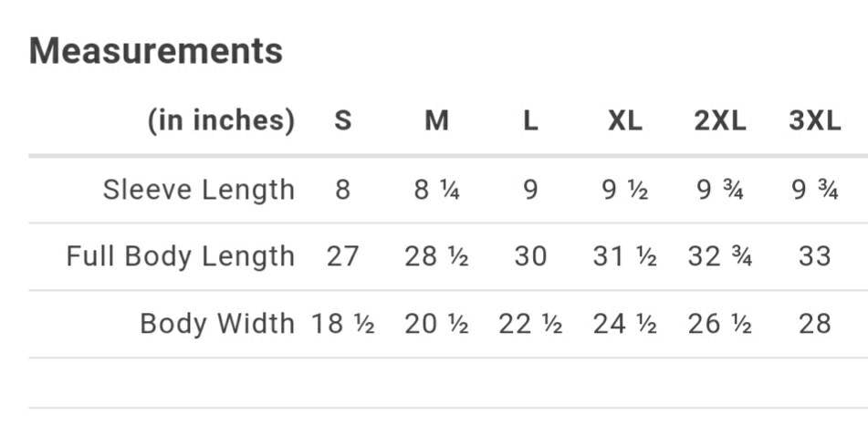Select the S size column header
Viewport: 868px width, 446px height.
[342, 121]
